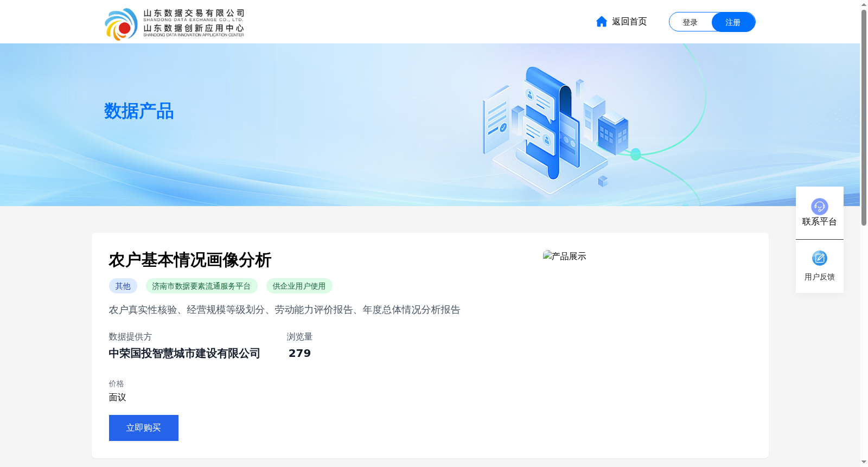The image size is (868, 467).
Task: Click the broken 产品展示 image placeholder
Action: 565,256
